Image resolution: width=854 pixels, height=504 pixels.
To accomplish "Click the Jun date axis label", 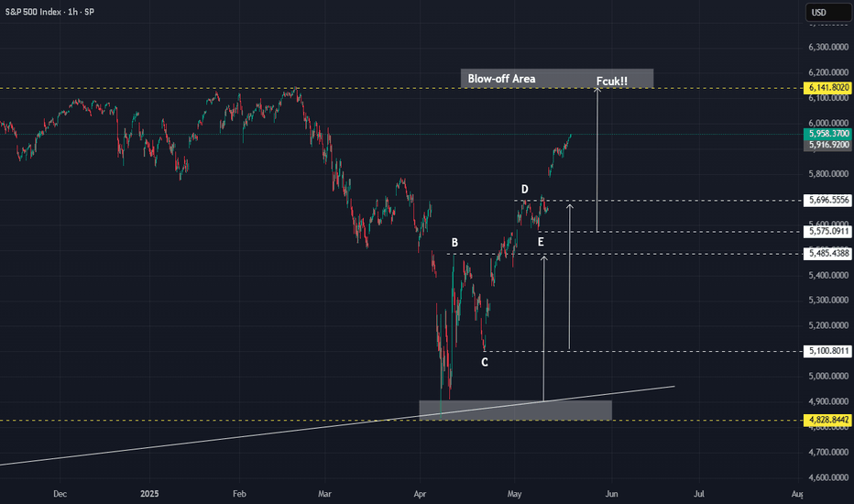I will [611, 494].
